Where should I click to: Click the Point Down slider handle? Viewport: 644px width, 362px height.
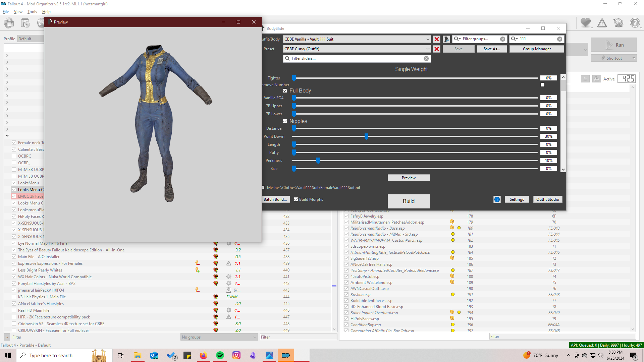click(x=366, y=136)
